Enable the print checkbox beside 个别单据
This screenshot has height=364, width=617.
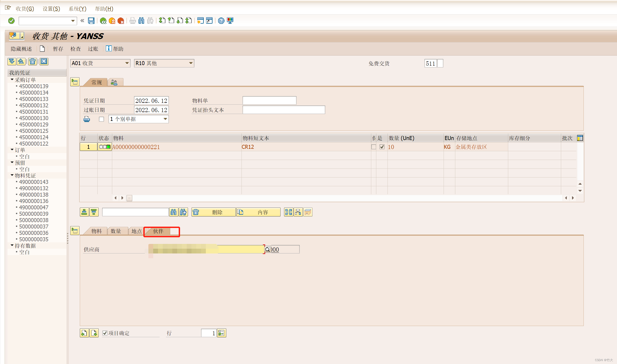click(x=101, y=119)
